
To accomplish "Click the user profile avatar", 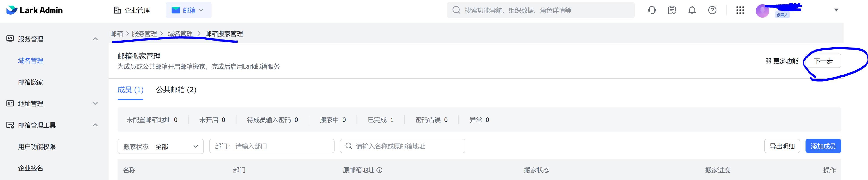I will pos(762,11).
